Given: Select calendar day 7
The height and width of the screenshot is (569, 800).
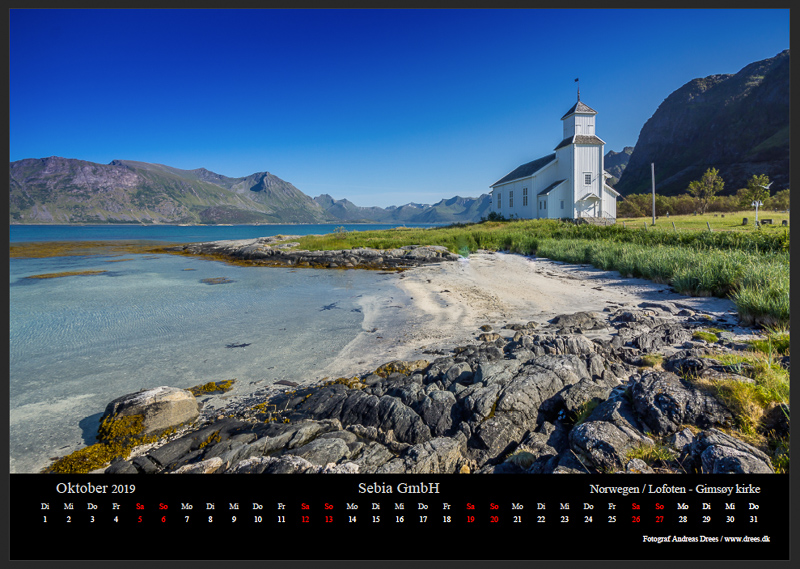Looking at the screenshot, I should tap(187, 519).
